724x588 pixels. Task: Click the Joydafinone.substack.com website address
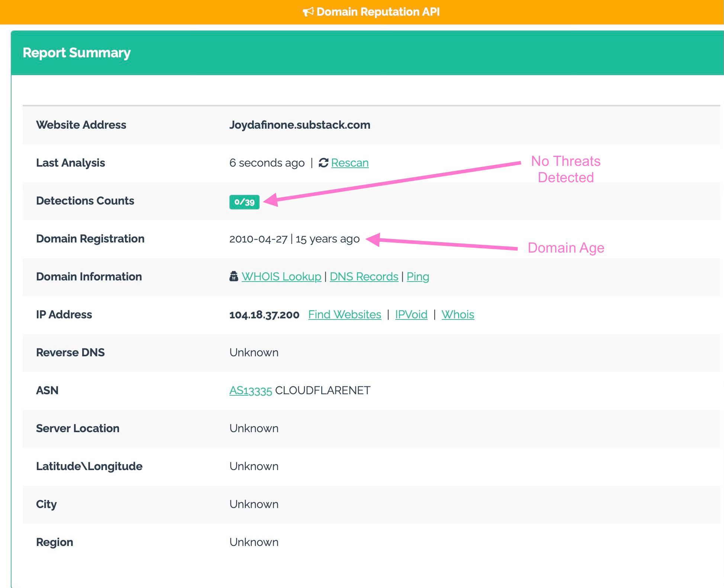click(x=299, y=125)
